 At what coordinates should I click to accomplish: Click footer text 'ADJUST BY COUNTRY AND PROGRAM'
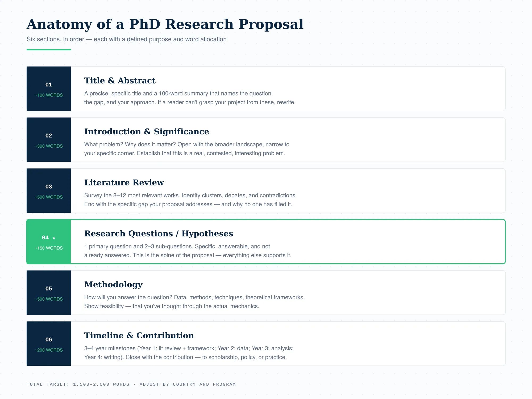pyautogui.click(x=188, y=384)
